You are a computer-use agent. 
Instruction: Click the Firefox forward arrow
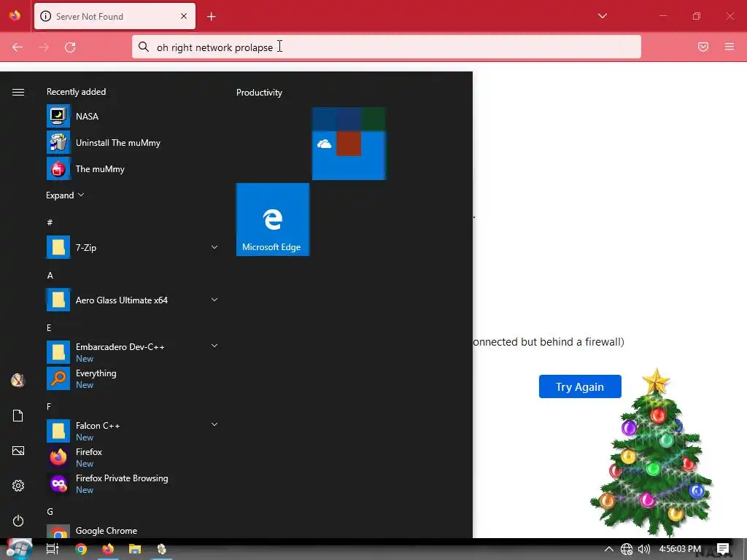[44, 47]
